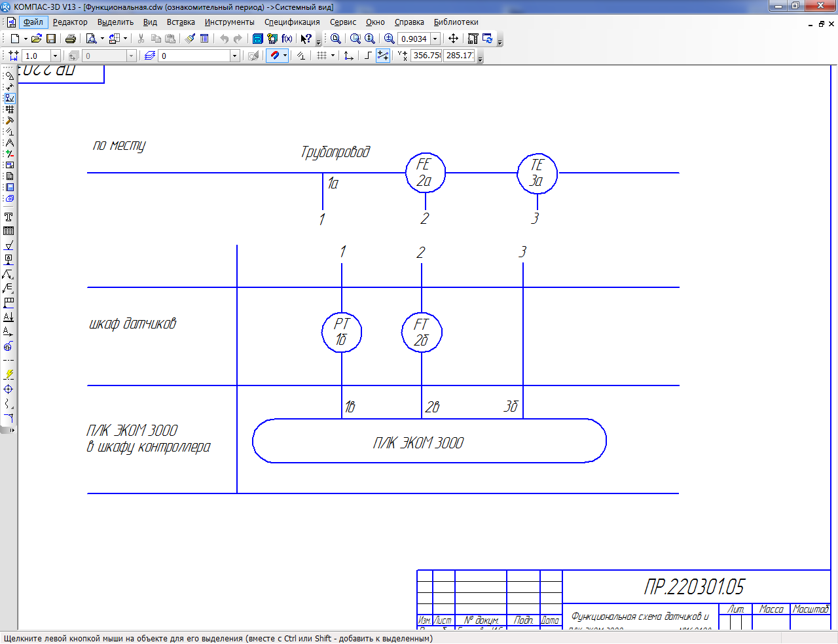Toggle the snap magnet button
Screen dimensions: 838x644
tap(274, 56)
